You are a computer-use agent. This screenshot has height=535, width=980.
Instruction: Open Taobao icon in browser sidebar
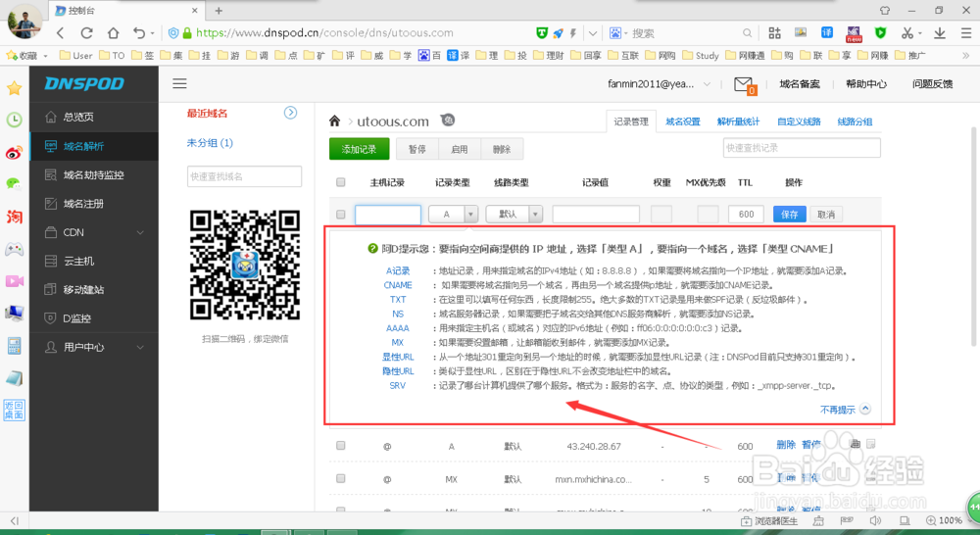pyautogui.click(x=15, y=217)
